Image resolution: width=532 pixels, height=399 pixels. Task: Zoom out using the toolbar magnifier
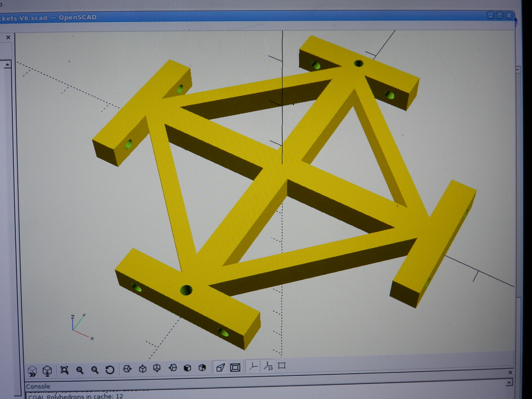tap(95, 370)
